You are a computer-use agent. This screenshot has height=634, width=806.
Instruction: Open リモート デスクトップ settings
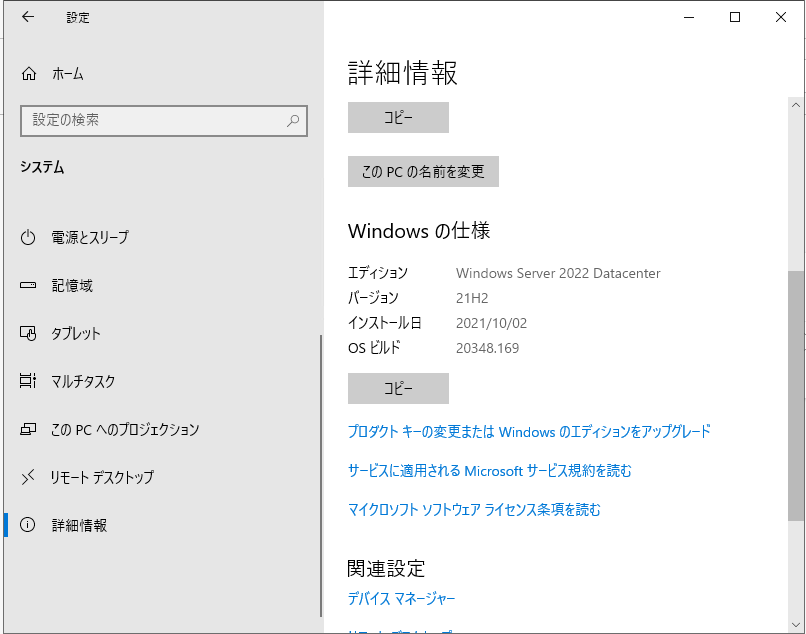point(161,477)
